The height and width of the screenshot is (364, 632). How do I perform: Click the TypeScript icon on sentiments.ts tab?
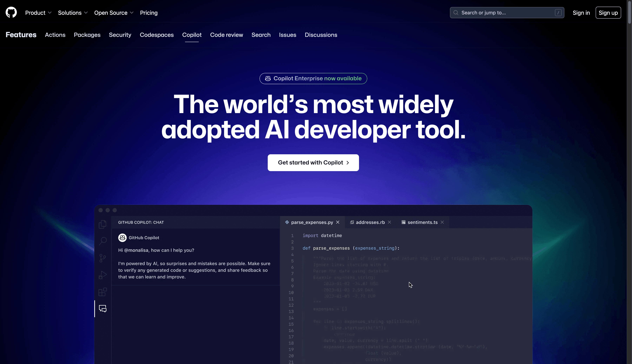tap(403, 222)
